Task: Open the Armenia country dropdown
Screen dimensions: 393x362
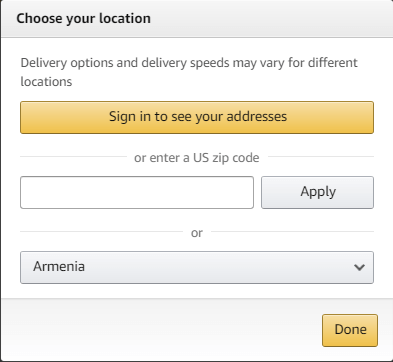Action: coord(197,267)
